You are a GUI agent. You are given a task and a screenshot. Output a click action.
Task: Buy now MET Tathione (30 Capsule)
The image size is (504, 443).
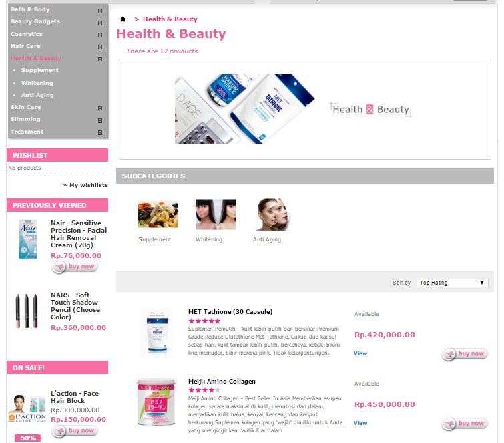coord(465,354)
